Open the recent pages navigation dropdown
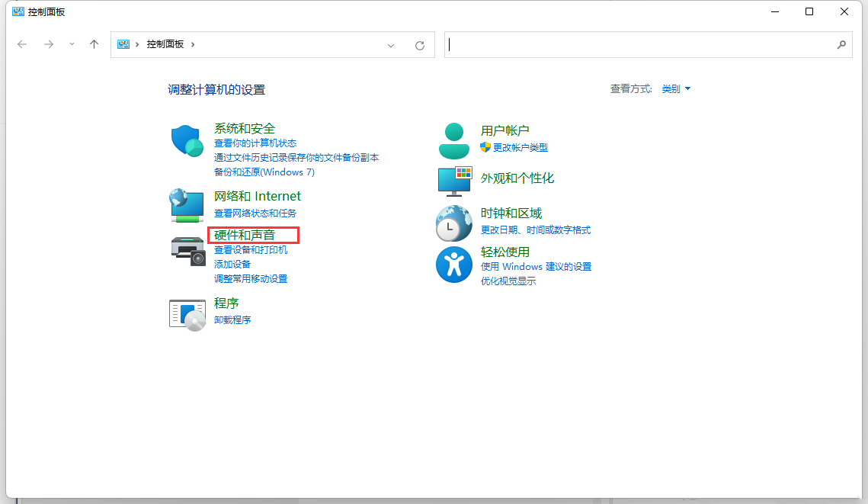Viewport: 868px width, 504px height. pos(72,45)
